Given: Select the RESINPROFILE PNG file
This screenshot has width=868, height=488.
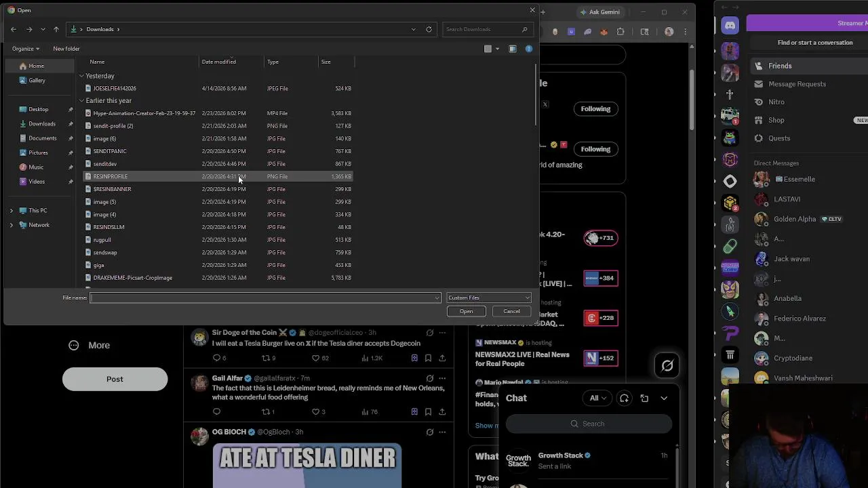Looking at the screenshot, I should (x=218, y=176).
